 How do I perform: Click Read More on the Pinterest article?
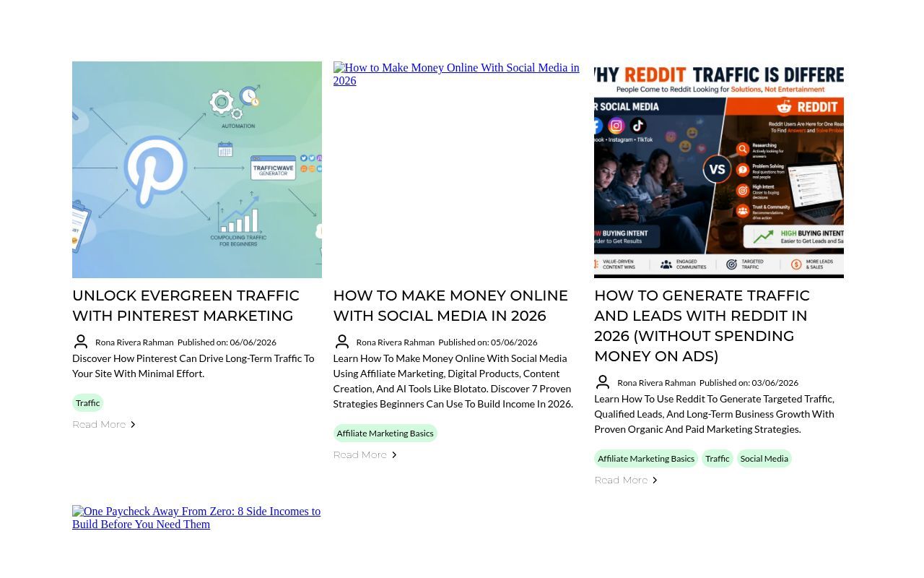[x=99, y=425]
